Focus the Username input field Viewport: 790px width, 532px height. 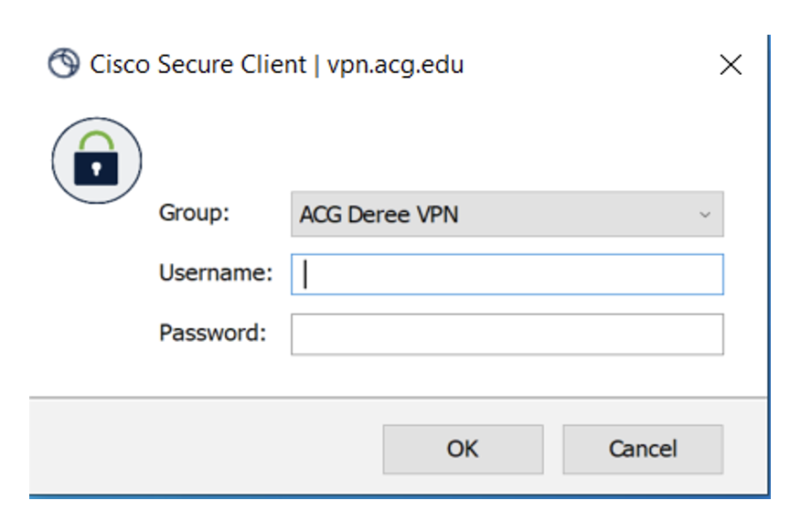(507, 274)
